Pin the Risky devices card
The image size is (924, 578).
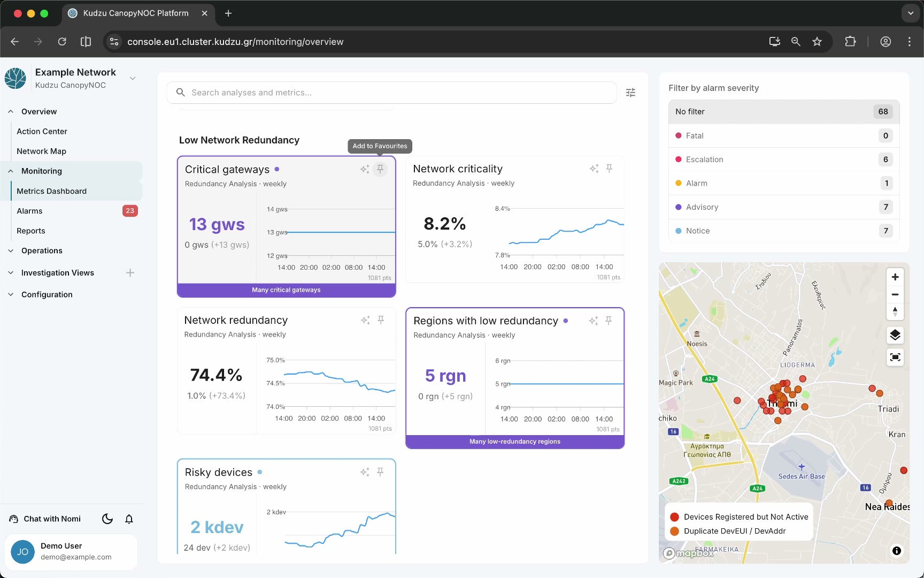(x=380, y=472)
